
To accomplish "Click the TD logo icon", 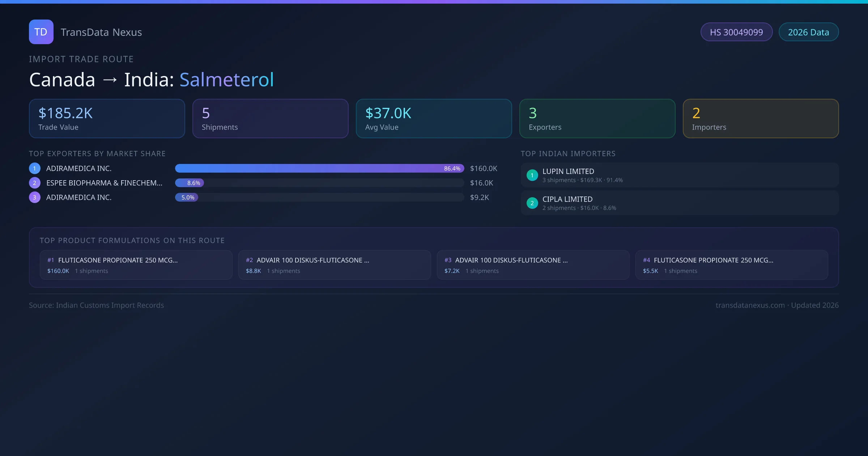I will click(x=41, y=32).
